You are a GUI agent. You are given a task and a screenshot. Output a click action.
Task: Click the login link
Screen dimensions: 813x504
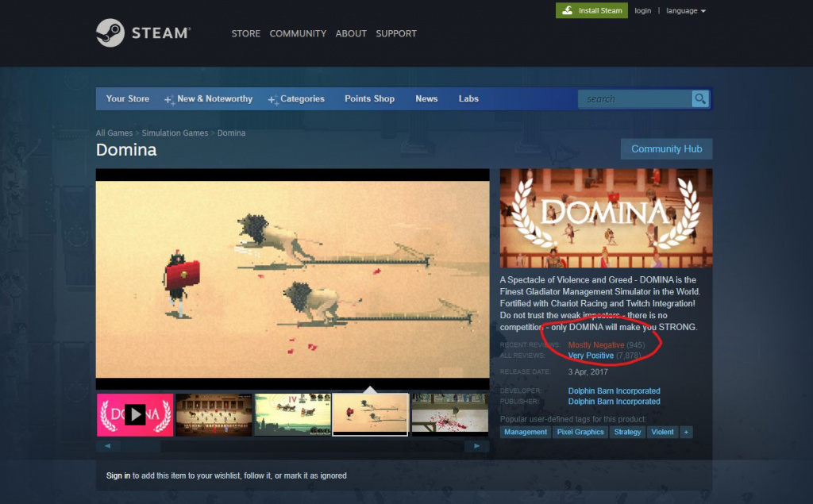point(642,10)
